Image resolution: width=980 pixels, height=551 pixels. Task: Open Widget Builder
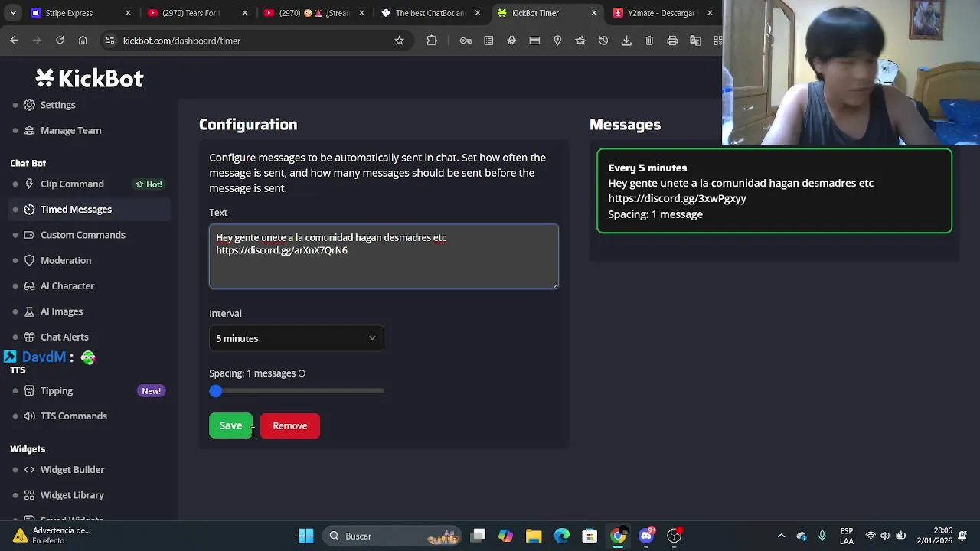[x=72, y=469]
